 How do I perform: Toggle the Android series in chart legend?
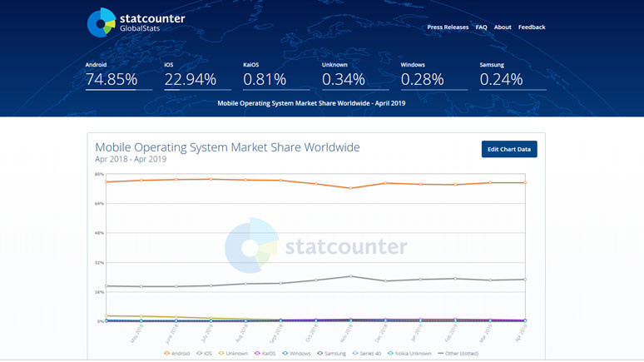pos(178,353)
